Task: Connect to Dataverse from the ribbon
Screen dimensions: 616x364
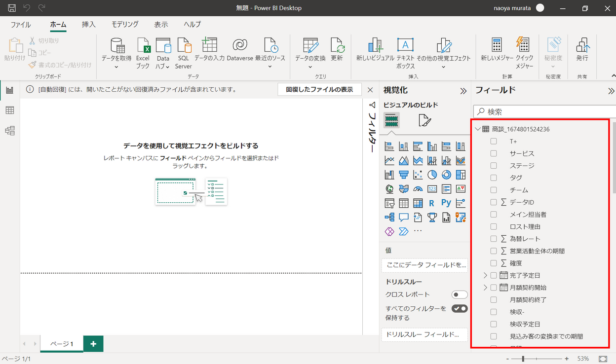Action: coord(240,49)
